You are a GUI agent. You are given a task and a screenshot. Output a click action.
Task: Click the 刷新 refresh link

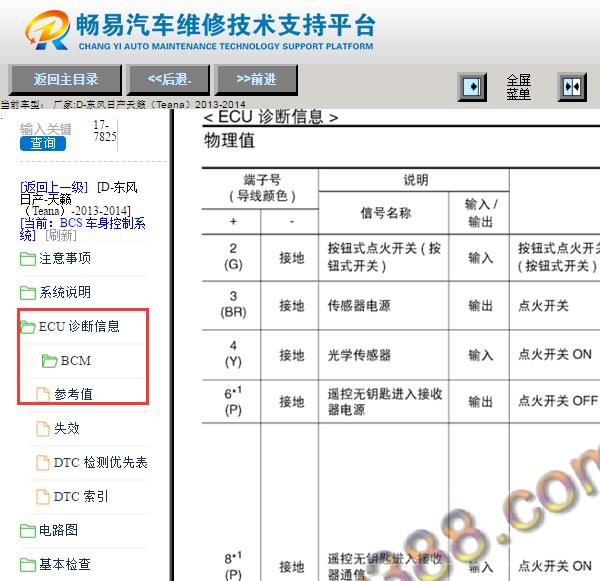tap(60, 235)
